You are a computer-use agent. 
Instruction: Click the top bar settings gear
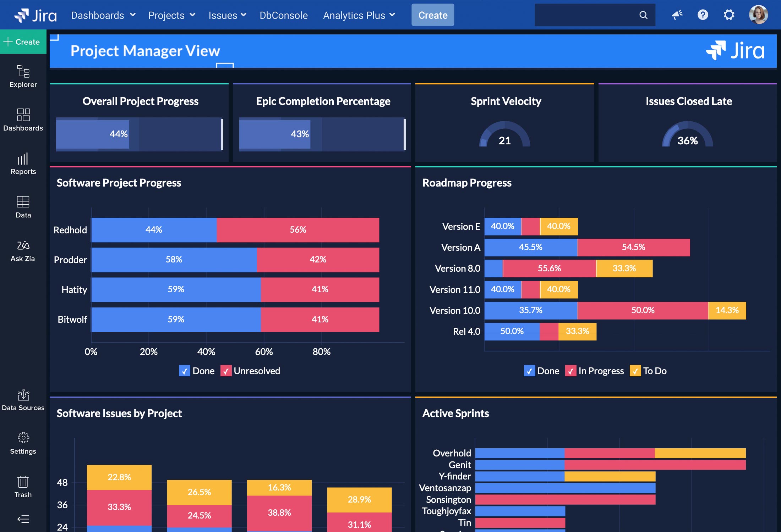point(729,15)
